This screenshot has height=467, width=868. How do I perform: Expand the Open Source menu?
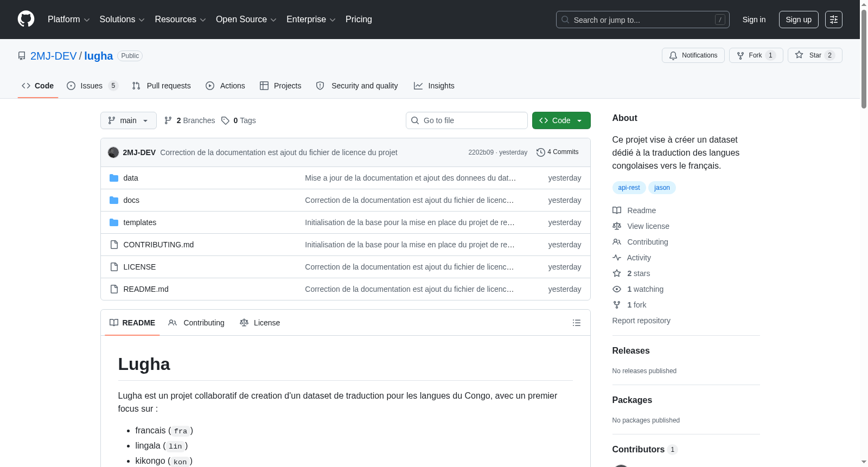(x=246, y=20)
